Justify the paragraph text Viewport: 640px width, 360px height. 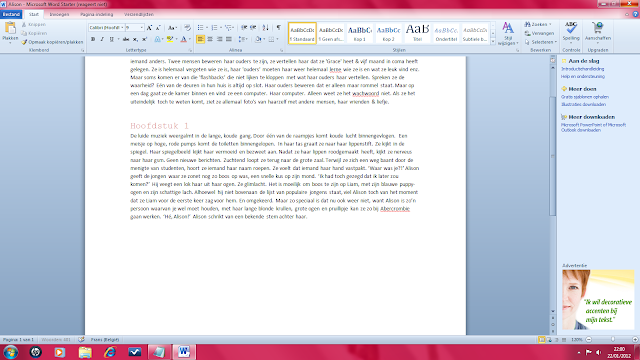coord(229,39)
